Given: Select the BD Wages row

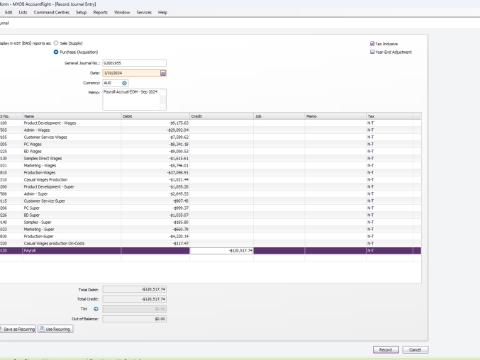Looking at the screenshot, I should coord(210,151).
